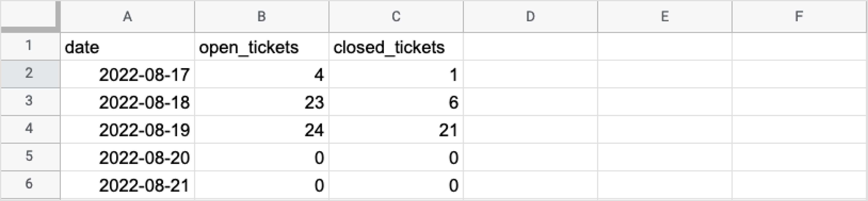The height and width of the screenshot is (201, 868).
Task: Select column E header
Action: coord(664,16)
